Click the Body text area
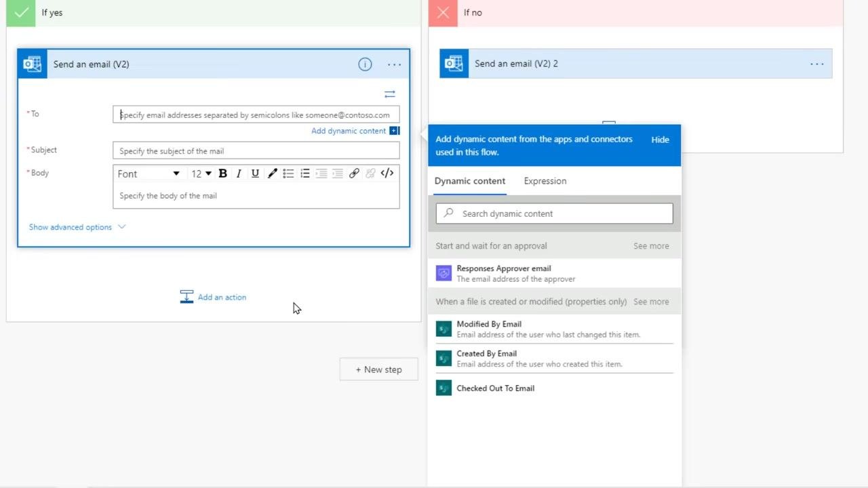Viewport: 868px width, 488px height. 256,196
